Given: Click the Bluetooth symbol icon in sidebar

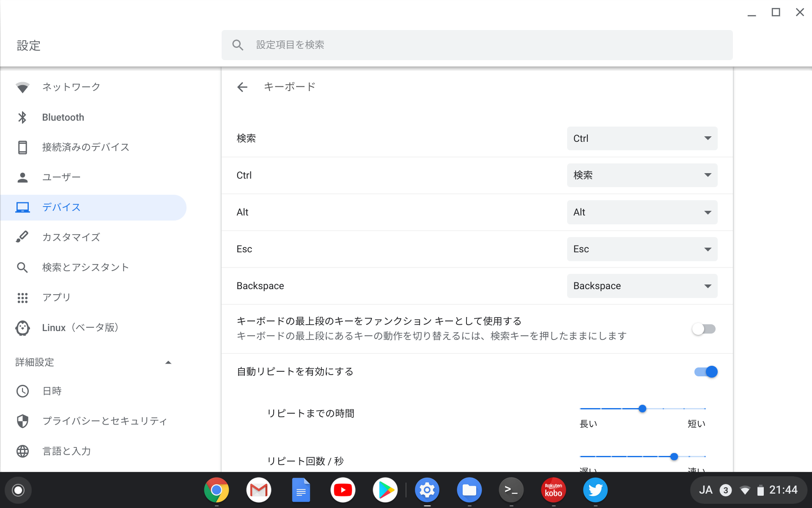Looking at the screenshot, I should pyautogui.click(x=22, y=117).
